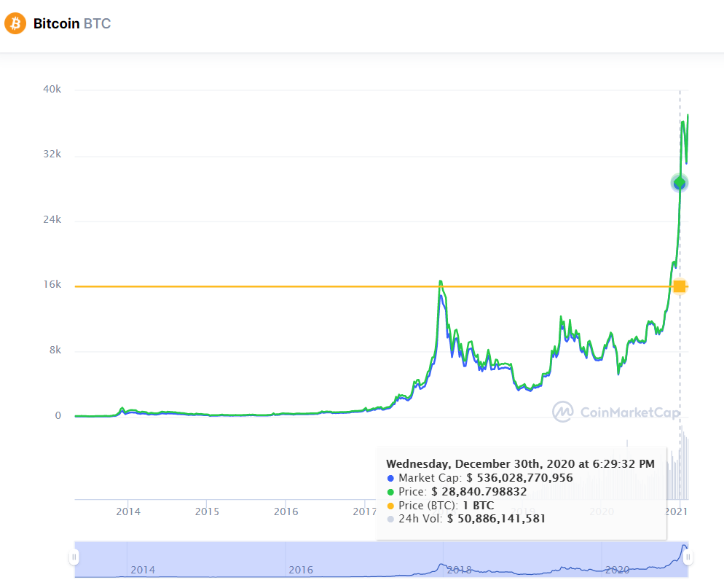This screenshot has height=588, width=724.
Task: Click the 2017 x-axis label
Action: click(x=364, y=511)
